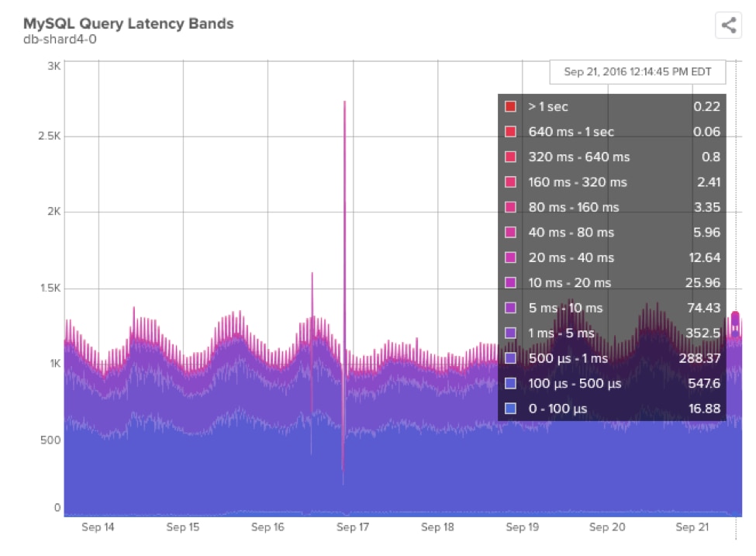Screen dimensions: 756x556
Task: Click the '5 ms - 10 ms' legend swatch
Action: (510, 308)
